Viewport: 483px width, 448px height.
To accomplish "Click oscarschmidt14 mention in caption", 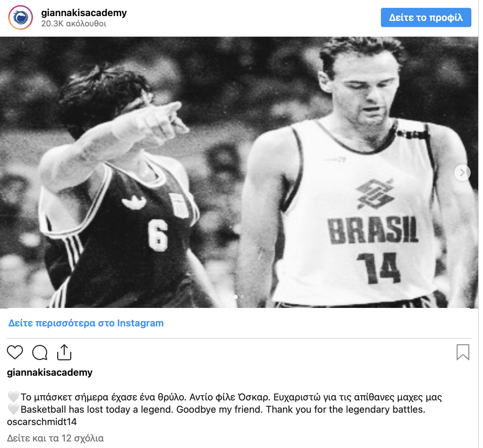I will click(42, 422).
